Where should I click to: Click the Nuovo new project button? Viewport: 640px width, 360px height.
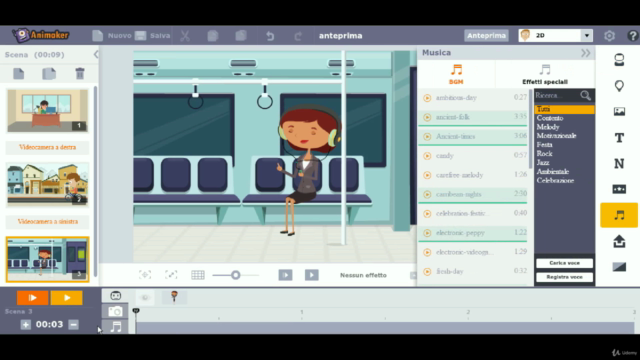point(111,36)
